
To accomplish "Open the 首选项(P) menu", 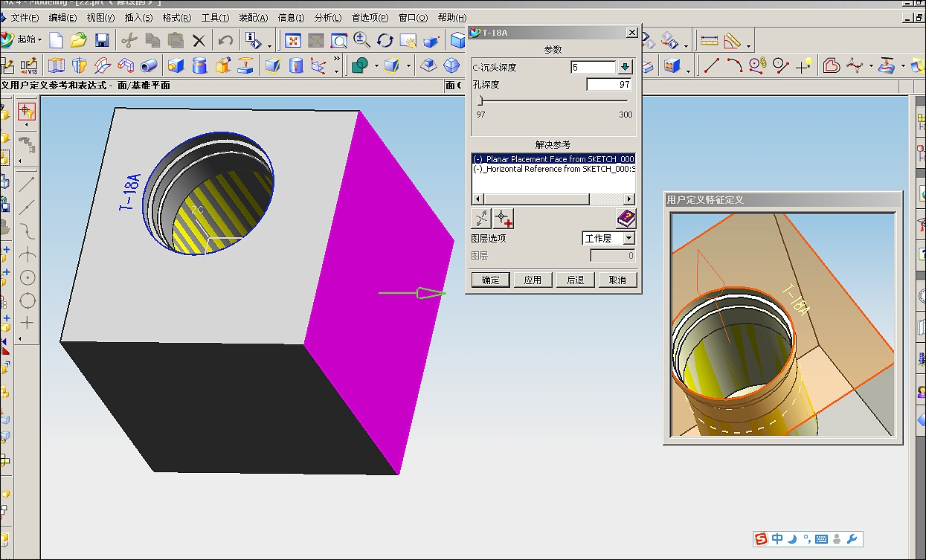I will pos(370,17).
